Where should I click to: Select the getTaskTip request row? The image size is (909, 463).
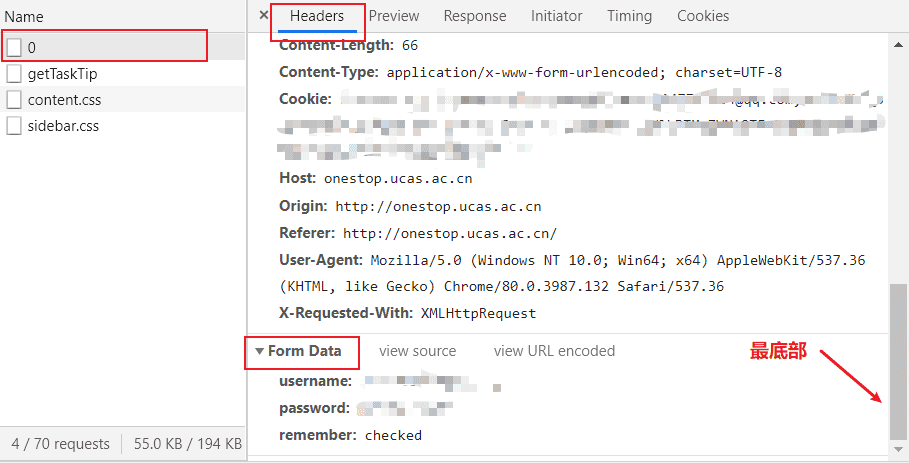[123, 74]
